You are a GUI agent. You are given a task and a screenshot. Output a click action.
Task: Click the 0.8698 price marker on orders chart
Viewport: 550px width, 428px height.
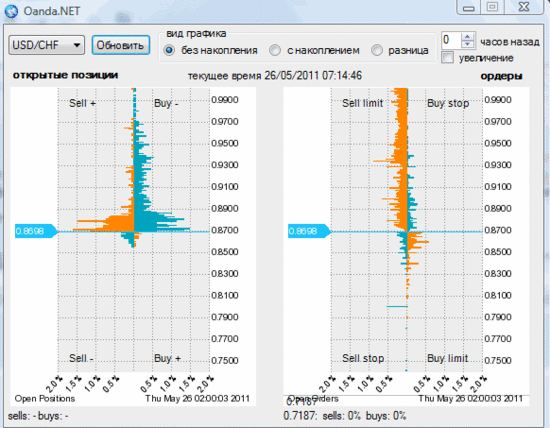coord(309,231)
